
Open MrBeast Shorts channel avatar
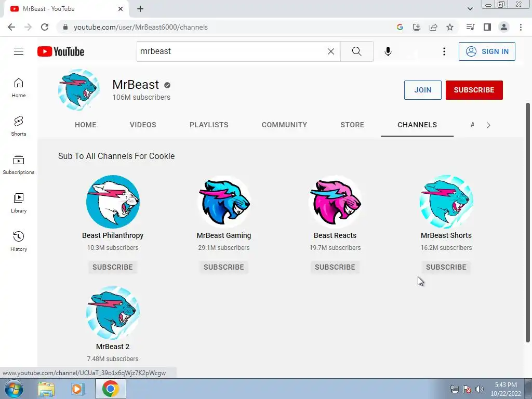pos(446,202)
